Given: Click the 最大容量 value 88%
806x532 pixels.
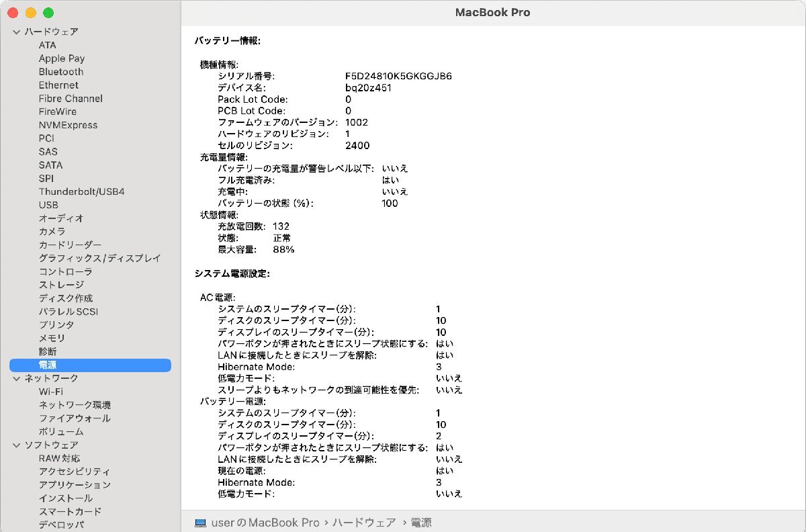Looking at the screenshot, I should [x=283, y=249].
